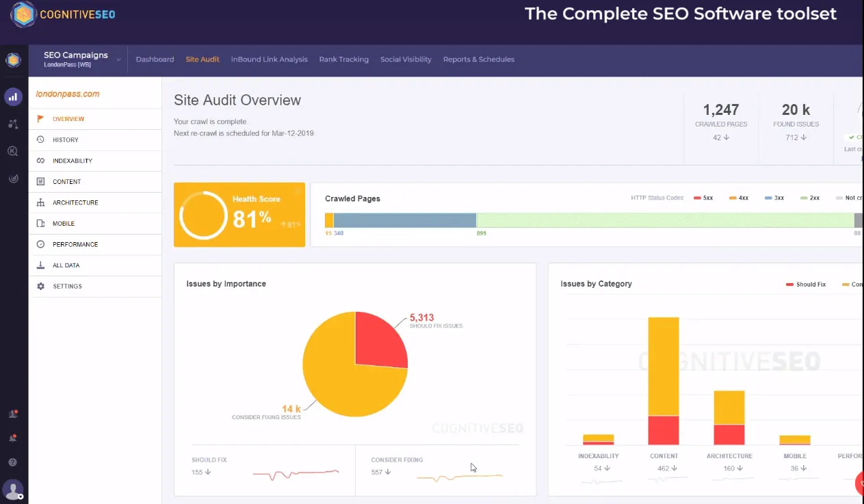
Task: Open the link graph nodes icon
Action: point(13,124)
